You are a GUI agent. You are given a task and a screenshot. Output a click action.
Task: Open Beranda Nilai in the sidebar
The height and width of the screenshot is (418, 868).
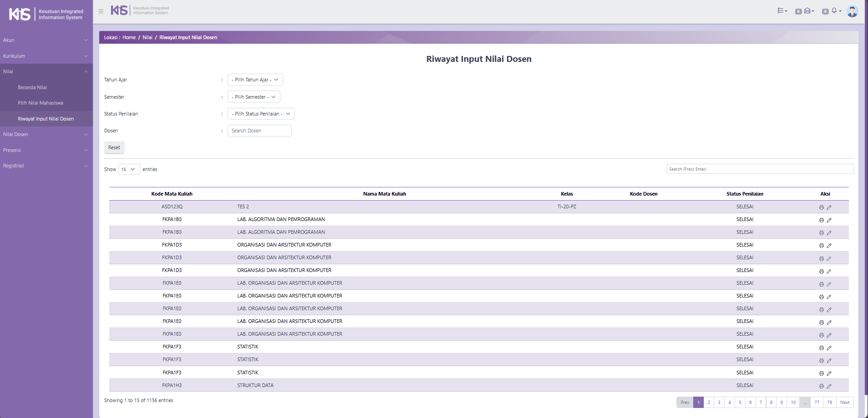(32, 87)
